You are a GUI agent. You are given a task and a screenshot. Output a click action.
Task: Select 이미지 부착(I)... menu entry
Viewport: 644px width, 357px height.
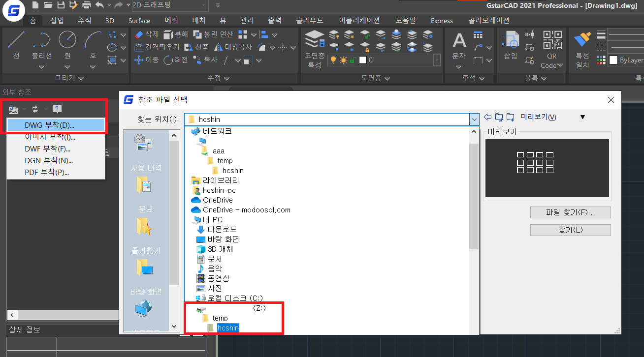coord(56,137)
